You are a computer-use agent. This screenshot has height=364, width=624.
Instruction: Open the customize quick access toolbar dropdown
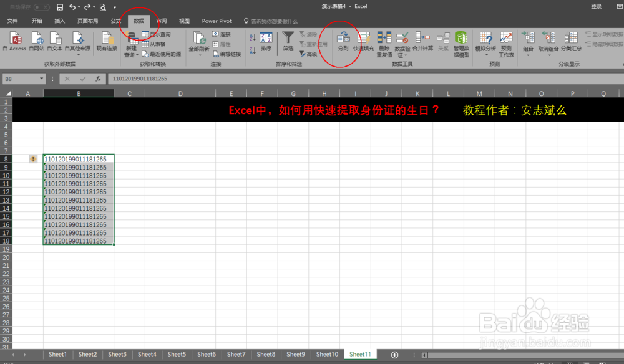(115, 7)
